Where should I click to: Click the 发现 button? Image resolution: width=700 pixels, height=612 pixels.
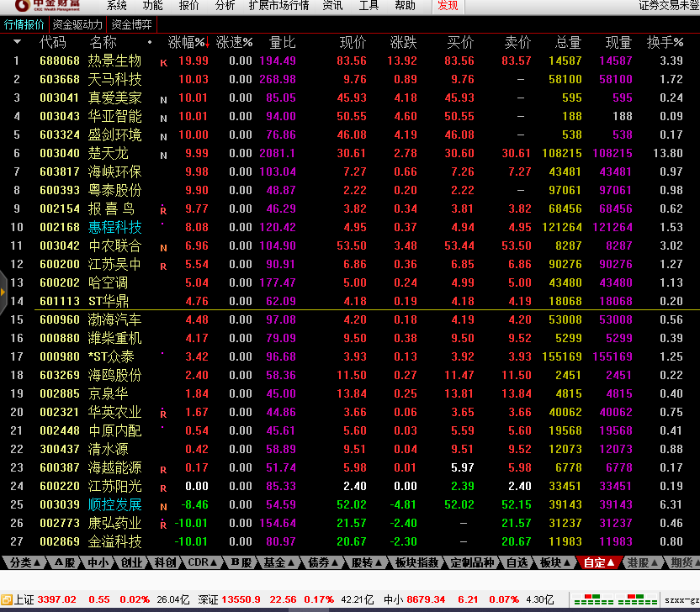(448, 6)
